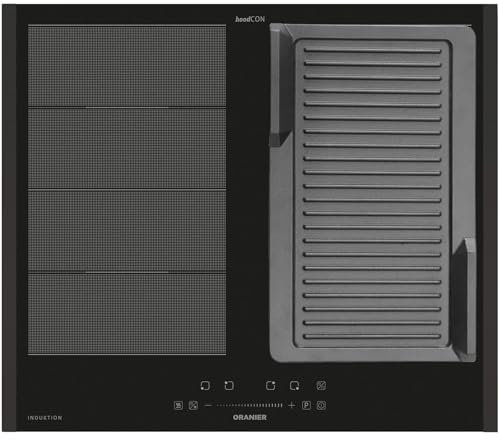Screen dimensions: 500x440
Task: Tap the leftmost icon in bottom control row
Action: (x=179, y=405)
